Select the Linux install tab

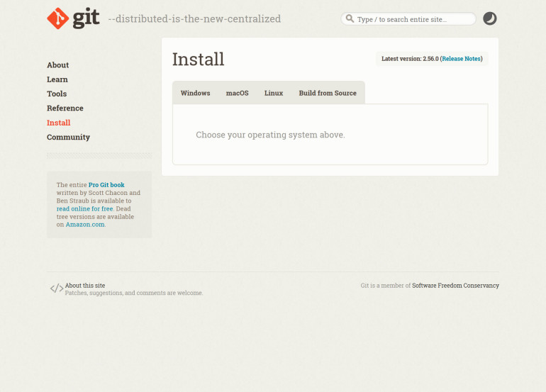click(x=273, y=93)
